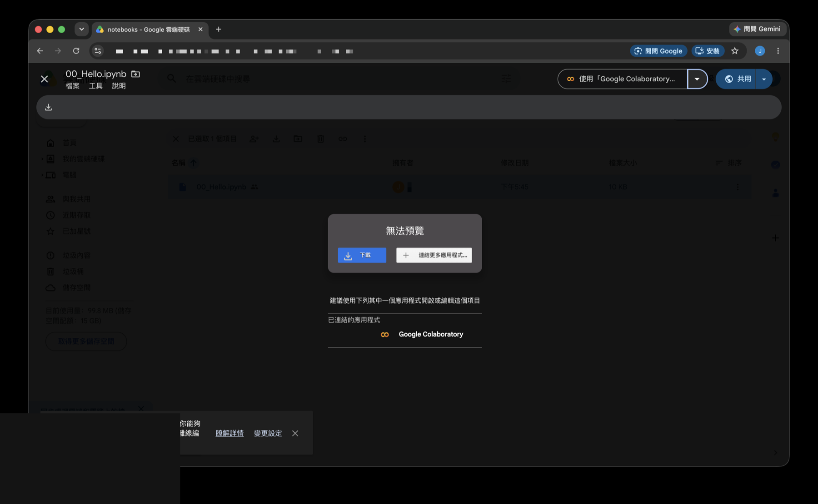Open the tab search dropdown chevron
This screenshot has height=504, width=818.
click(81, 30)
